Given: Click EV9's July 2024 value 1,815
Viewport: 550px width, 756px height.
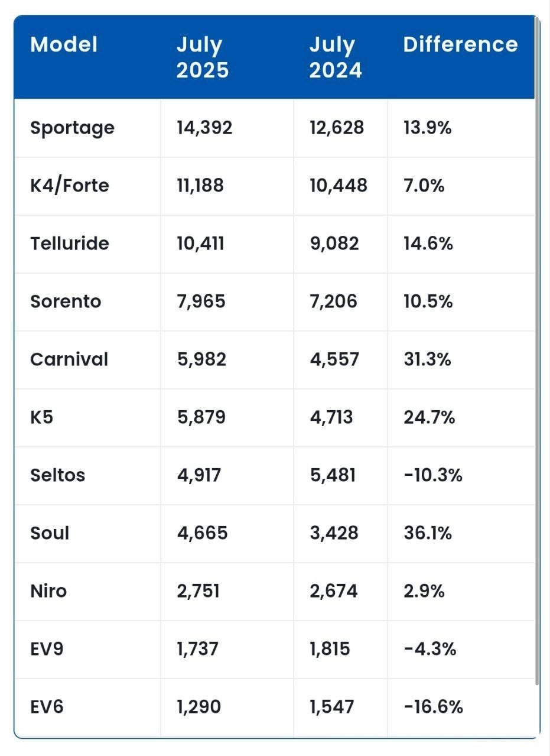Looking at the screenshot, I should pyautogui.click(x=330, y=649).
